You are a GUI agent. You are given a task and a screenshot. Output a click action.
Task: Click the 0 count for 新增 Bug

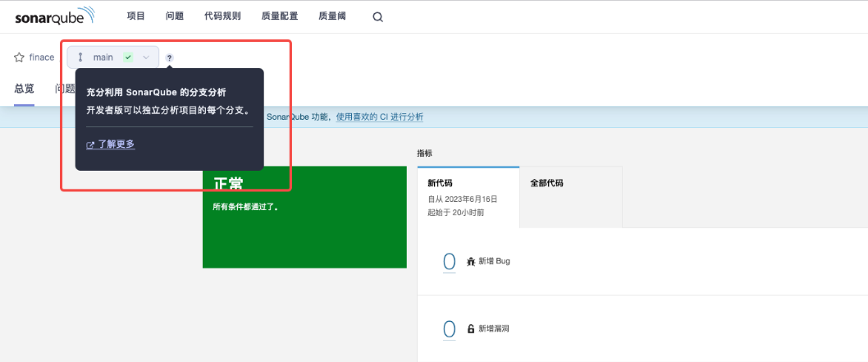coord(449,262)
